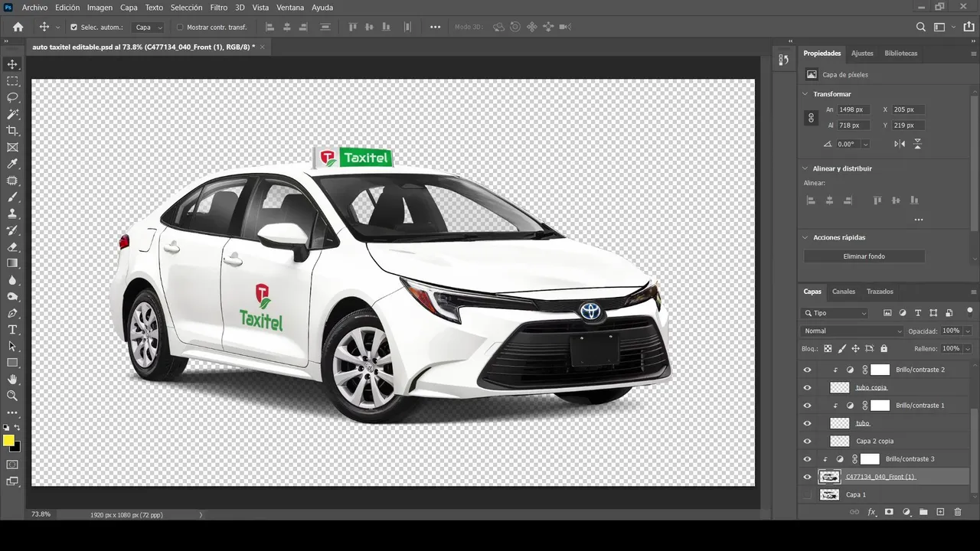Switch to the Trazados tab
980x551 pixels.
[x=880, y=292]
